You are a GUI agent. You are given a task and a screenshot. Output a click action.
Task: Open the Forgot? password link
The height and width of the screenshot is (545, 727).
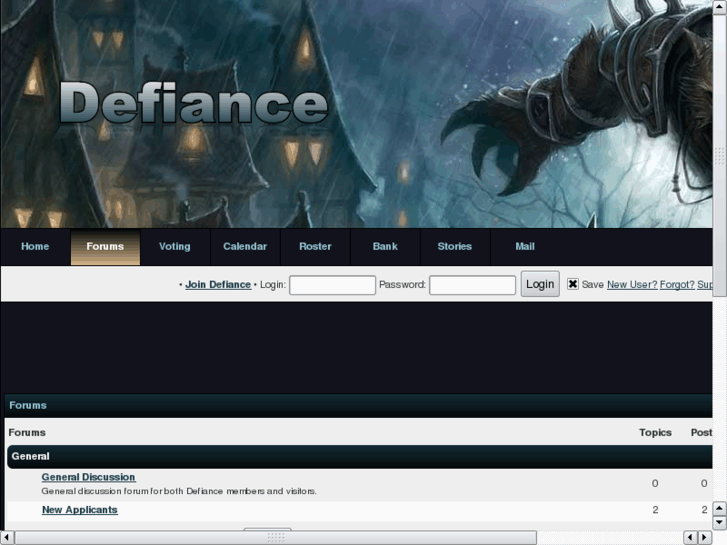[x=677, y=284]
